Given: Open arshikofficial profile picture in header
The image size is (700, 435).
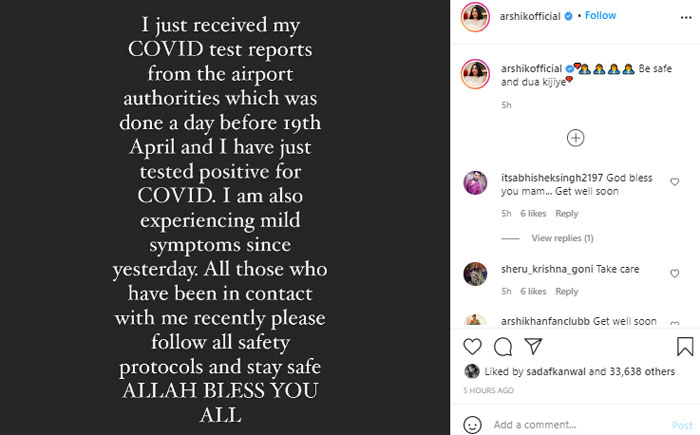Looking at the screenshot, I should point(476,16).
